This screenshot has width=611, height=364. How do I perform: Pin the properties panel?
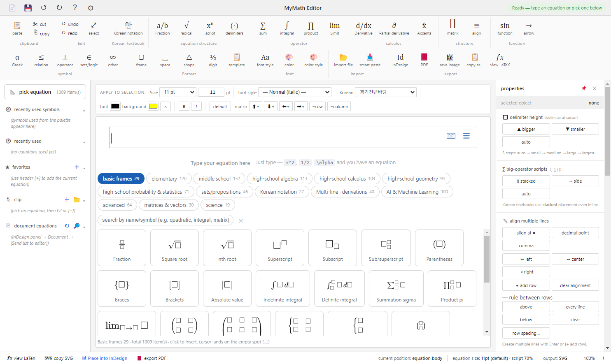pos(584,88)
